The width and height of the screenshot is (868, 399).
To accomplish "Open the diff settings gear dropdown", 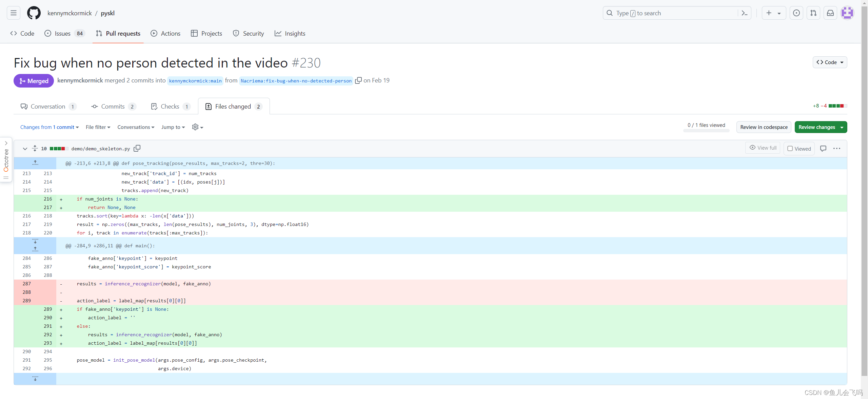I will click(x=197, y=127).
